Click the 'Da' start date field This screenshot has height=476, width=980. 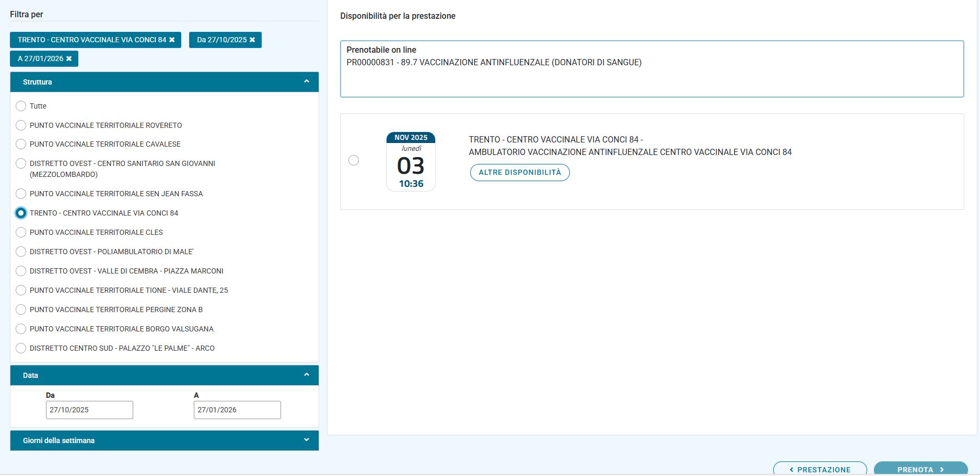[89, 410]
